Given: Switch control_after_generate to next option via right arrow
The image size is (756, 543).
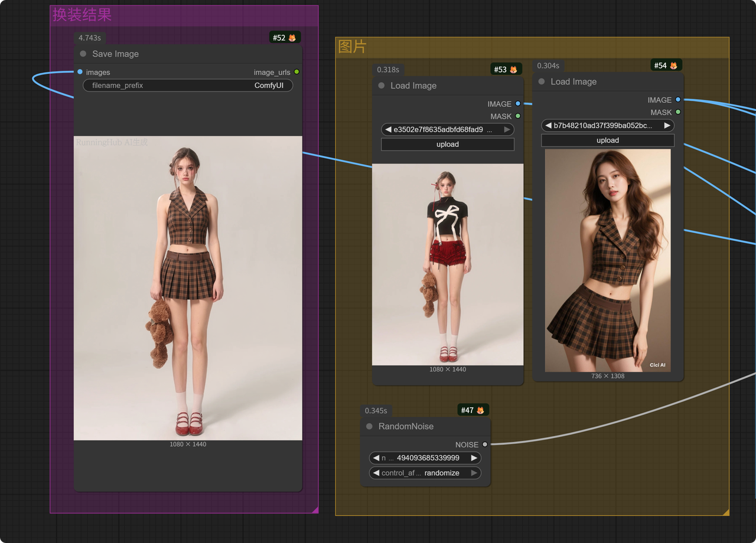Looking at the screenshot, I should point(474,473).
